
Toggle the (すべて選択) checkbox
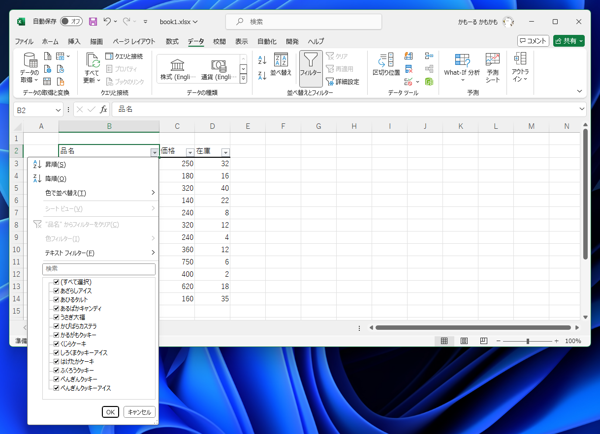(x=56, y=282)
